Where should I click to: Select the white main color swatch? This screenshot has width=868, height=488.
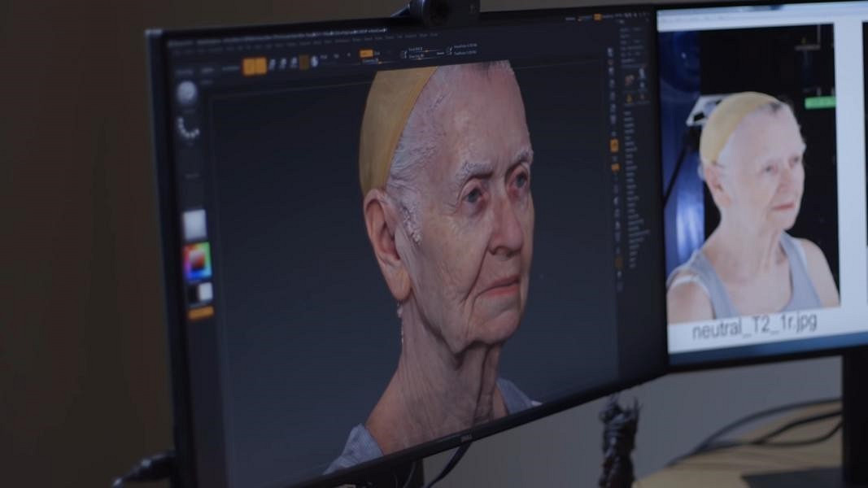(204, 292)
